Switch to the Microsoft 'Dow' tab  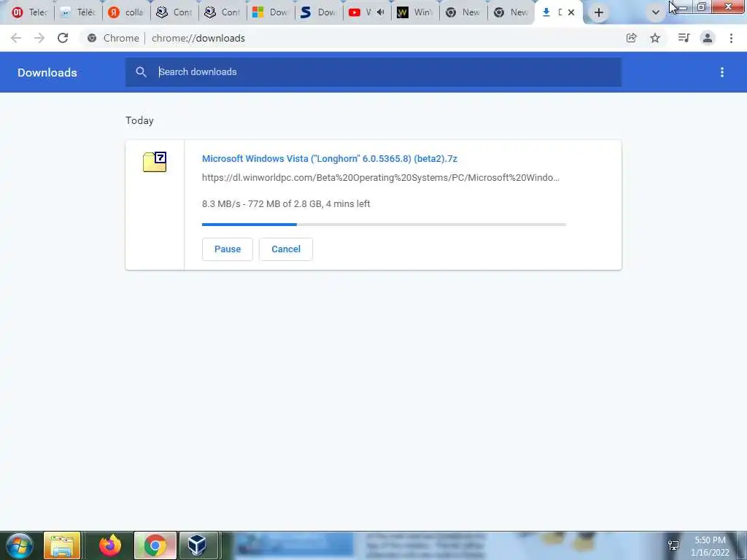click(270, 12)
